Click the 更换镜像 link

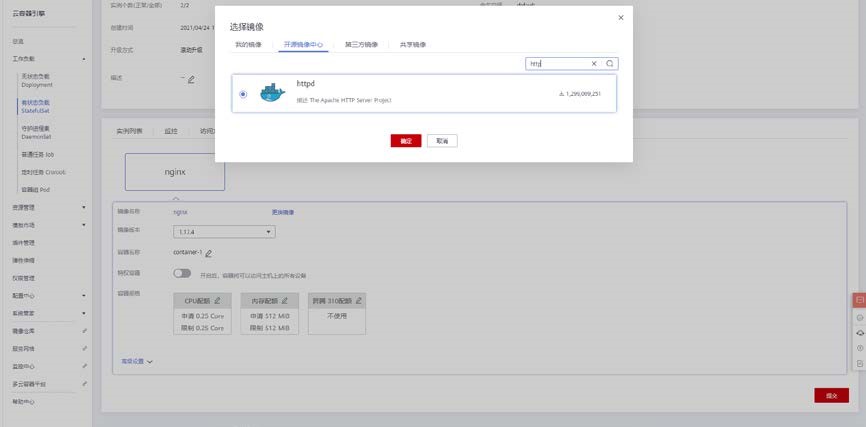(283, 212)
